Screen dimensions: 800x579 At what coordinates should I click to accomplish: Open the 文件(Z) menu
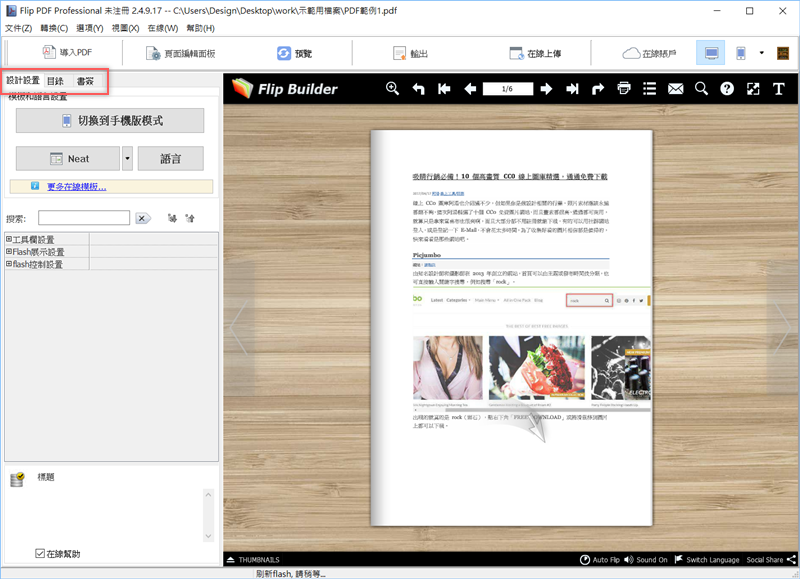pyautogui.click(x=19, y=28)
